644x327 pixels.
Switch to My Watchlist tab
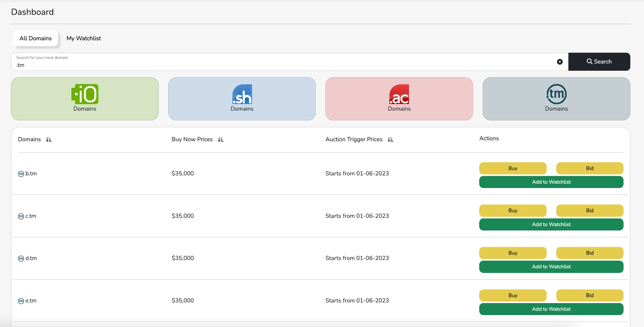[84, 38]
